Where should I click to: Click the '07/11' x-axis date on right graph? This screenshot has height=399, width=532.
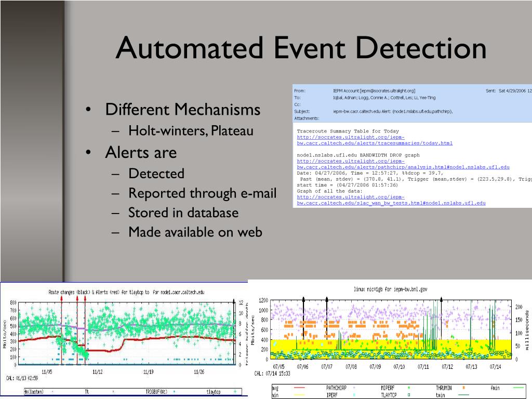pyautogui.click(x=423, y=367)
